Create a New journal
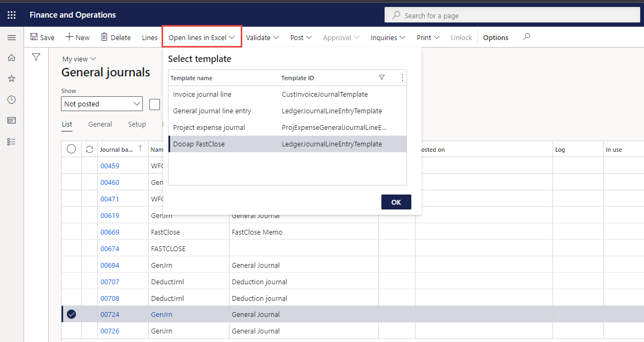The width and height of the screenshot is (644, 342). point(78,37)
